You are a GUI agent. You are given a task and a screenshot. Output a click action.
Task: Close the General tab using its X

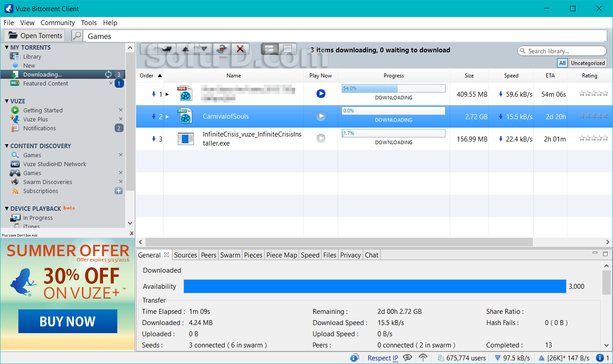coord(166,255)
